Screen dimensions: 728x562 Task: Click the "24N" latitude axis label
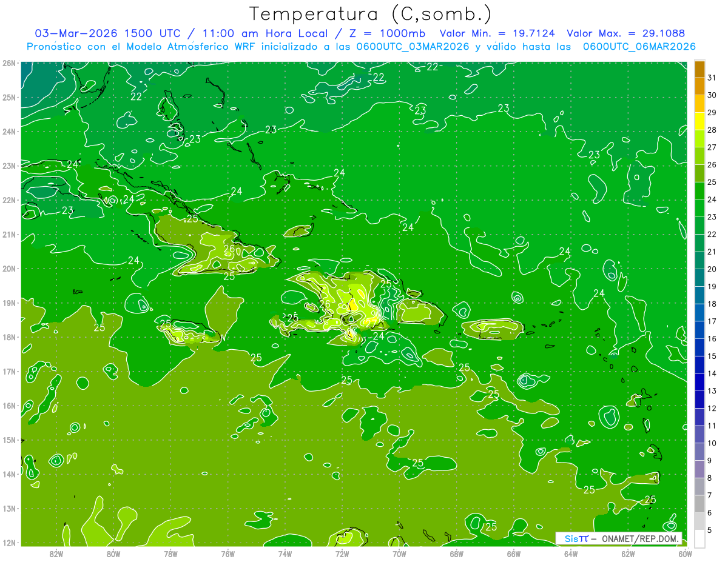tap(8, 132)
